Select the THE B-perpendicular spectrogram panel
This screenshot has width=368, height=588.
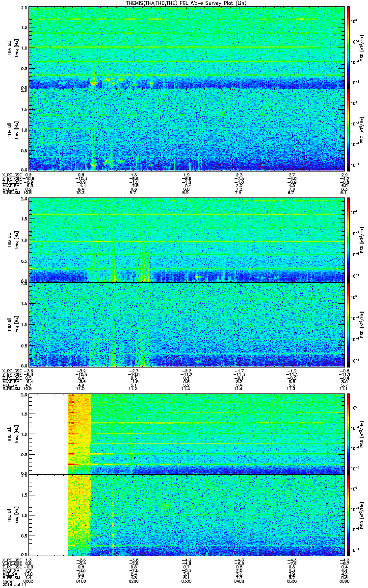click(185, 434)
